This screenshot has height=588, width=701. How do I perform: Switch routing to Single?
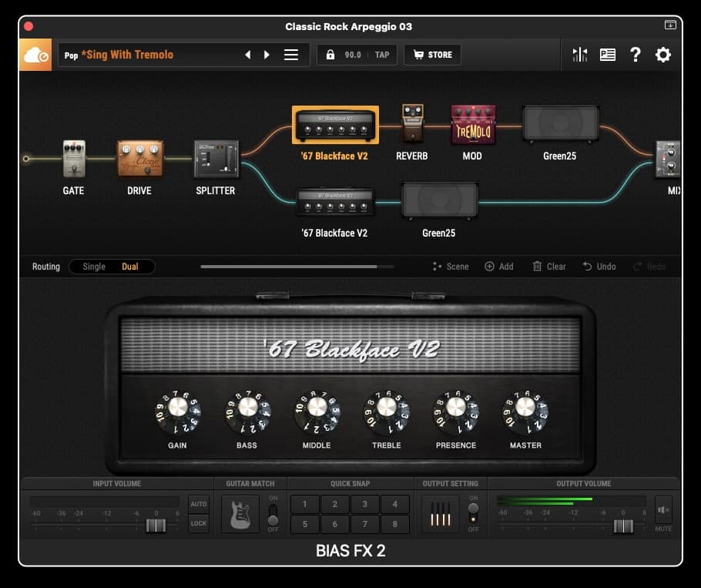94,267
